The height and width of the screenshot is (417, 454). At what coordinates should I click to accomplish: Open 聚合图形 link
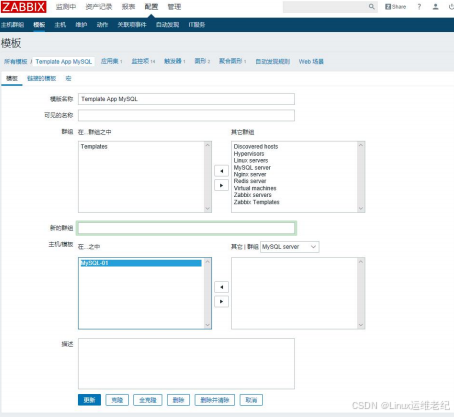(x=230, y=61)
